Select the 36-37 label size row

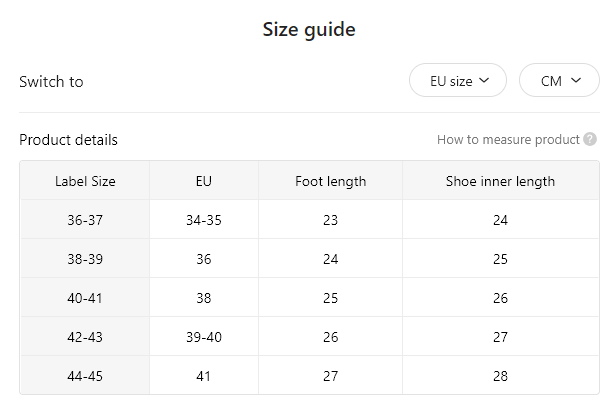tap(310, 220)
